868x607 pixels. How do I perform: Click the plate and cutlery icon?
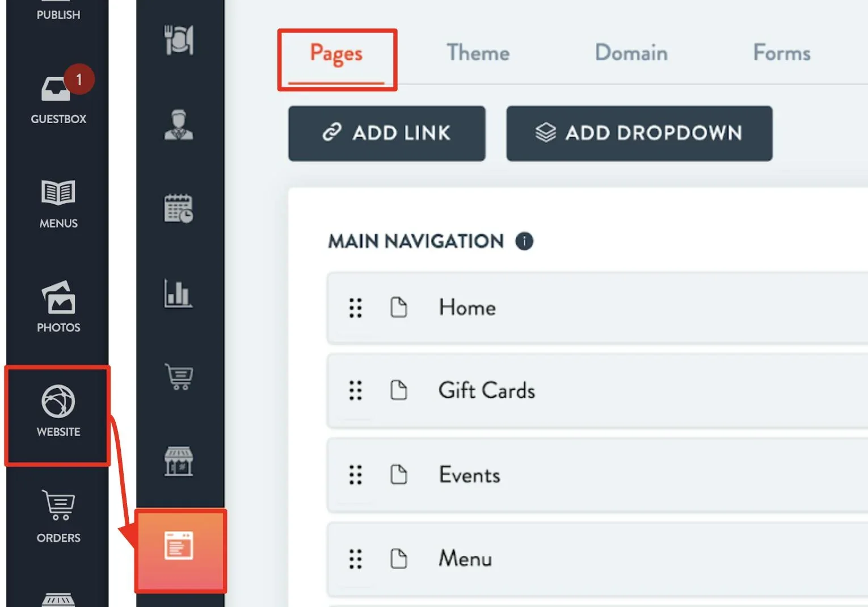179,40
